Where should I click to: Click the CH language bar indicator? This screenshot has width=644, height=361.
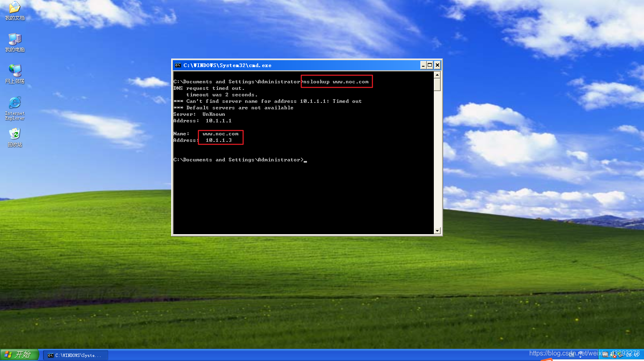[x=572, y=355]
